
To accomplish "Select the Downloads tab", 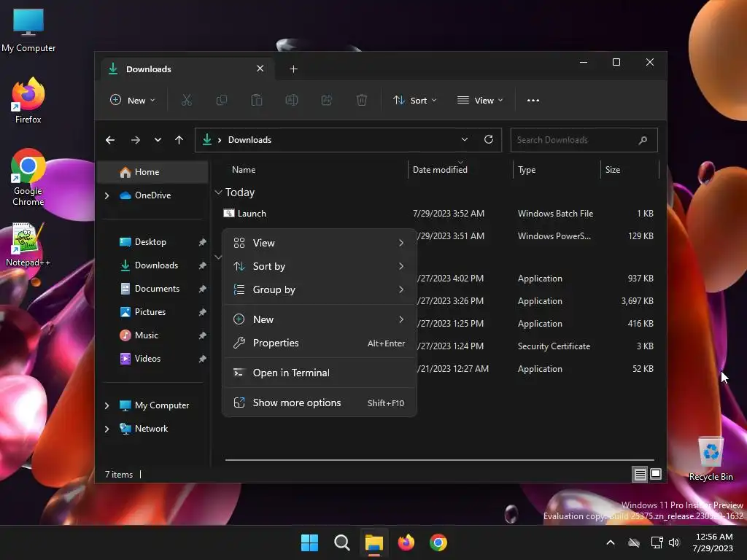I will click(187, 69).
